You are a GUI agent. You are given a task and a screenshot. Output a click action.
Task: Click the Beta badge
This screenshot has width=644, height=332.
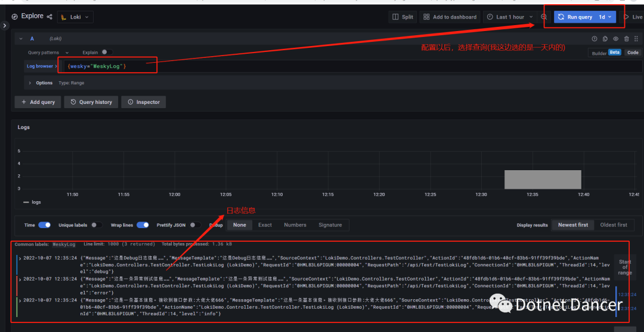pyautogui.click(x=614, y=52)
